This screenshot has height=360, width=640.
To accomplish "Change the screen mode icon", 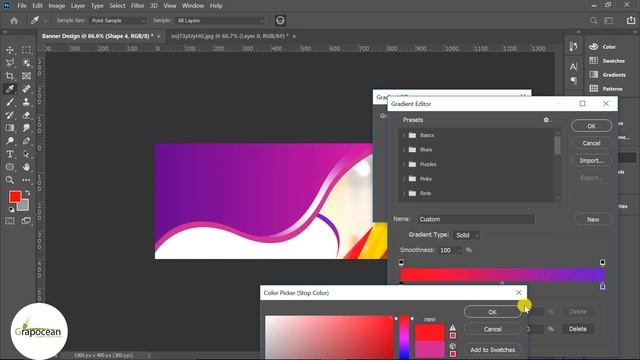I will tap(26, 221).
